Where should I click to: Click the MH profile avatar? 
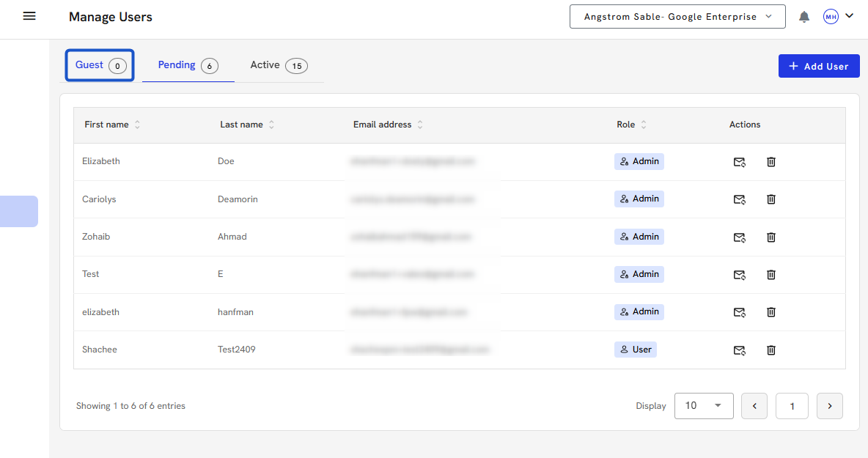pos(831,17)
